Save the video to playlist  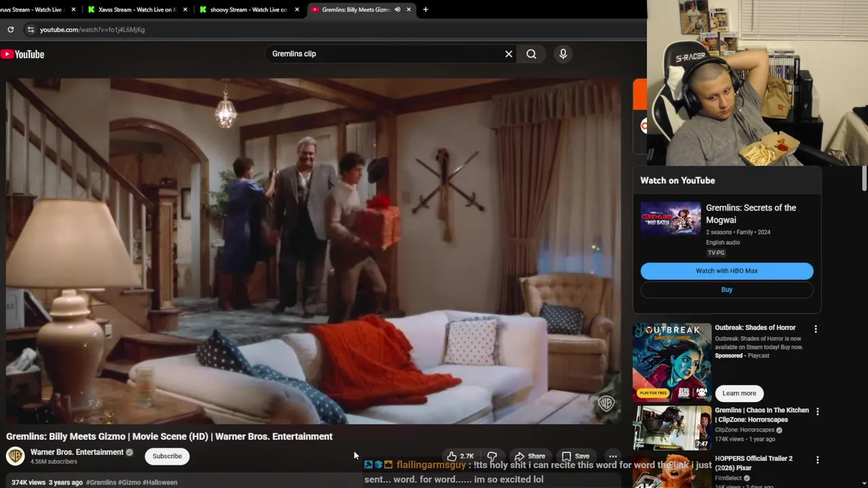coord(576,456)
